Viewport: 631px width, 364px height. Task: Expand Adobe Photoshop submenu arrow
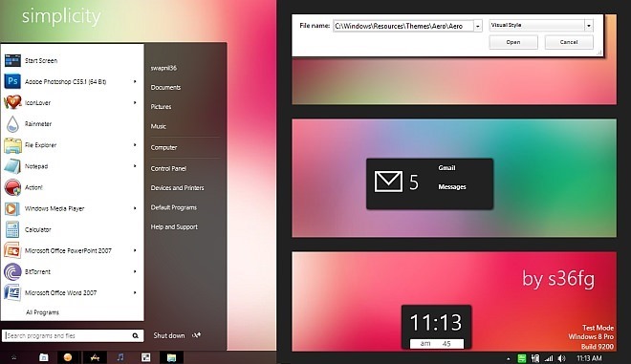click(135, 81)
